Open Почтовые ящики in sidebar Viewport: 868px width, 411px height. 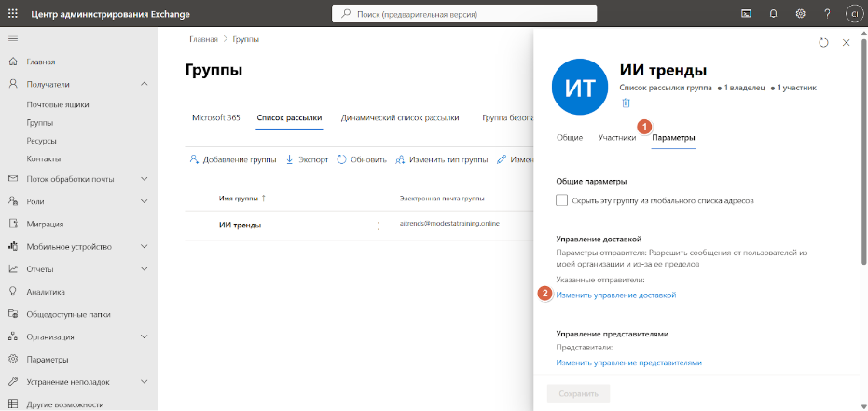pyautogui.click(x=58, y=104)
